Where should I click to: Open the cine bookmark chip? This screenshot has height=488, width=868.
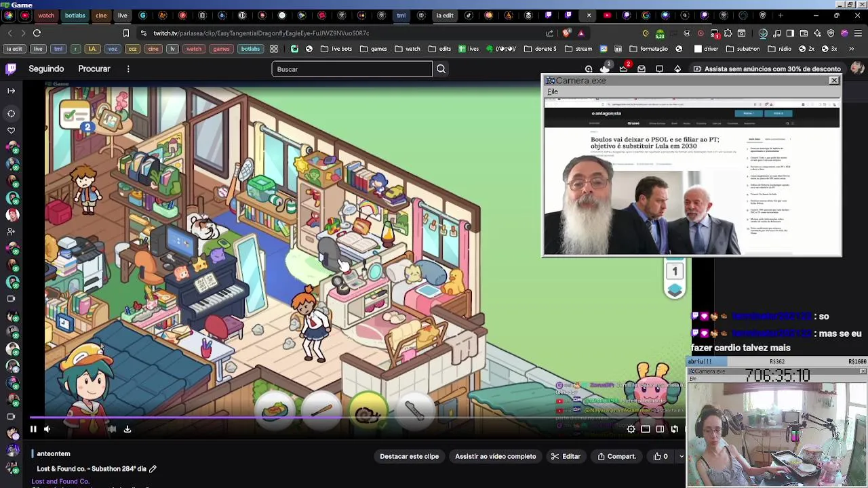click(153, 49)
